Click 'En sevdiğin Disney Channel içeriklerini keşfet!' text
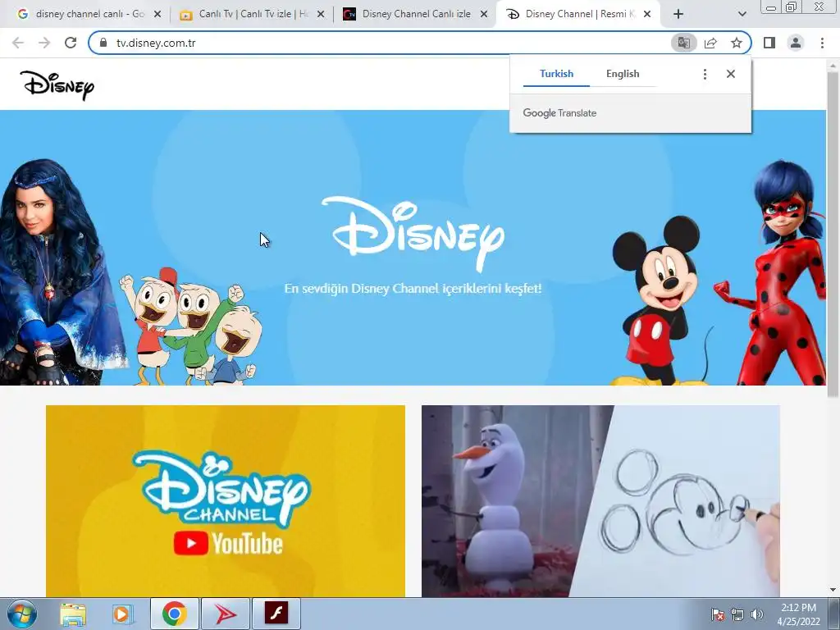This screenshot has height=630, width=840. point(413,289)
